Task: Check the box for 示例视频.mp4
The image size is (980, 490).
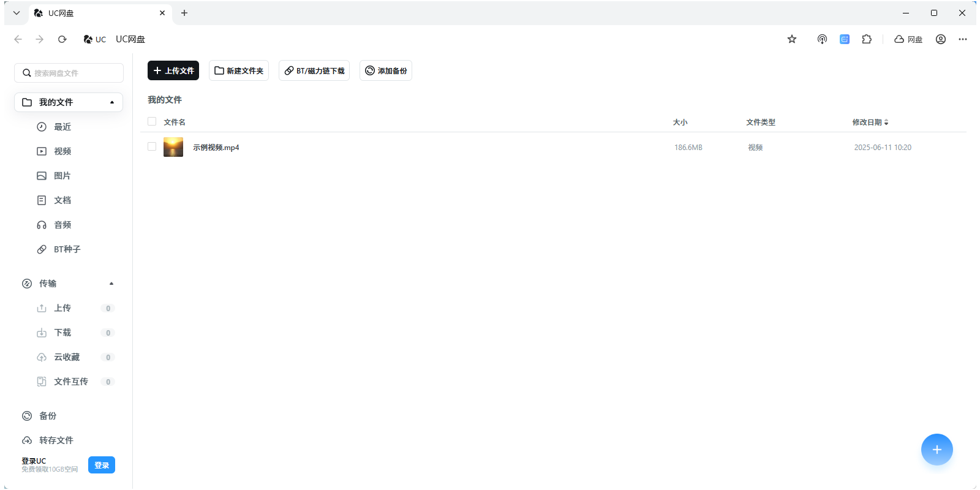Action: [x=152, y=146]
